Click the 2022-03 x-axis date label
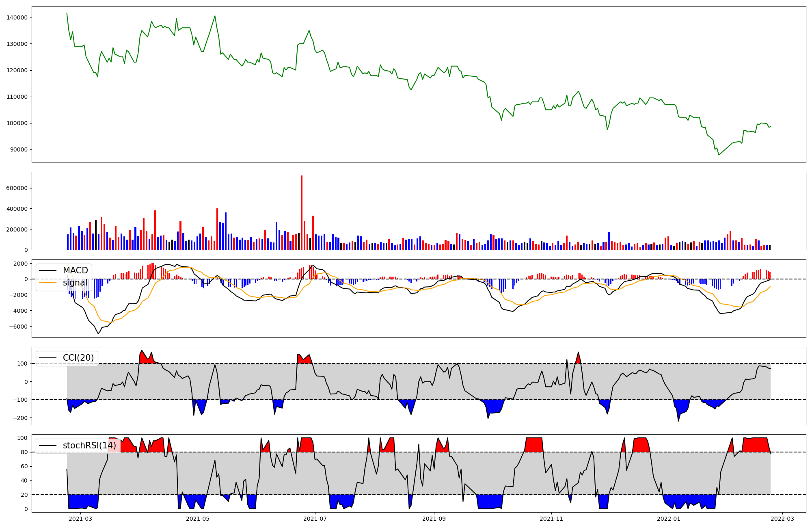 [782, 519]
